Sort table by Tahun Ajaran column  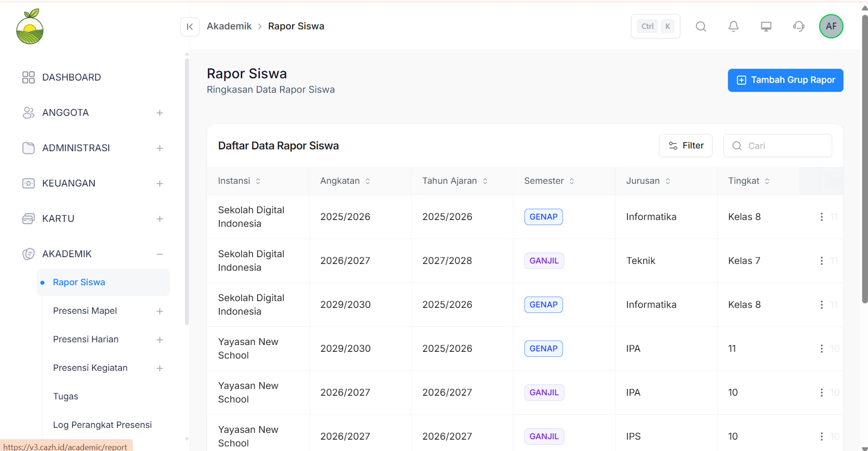pyautogui.click(x=485, y=181)
